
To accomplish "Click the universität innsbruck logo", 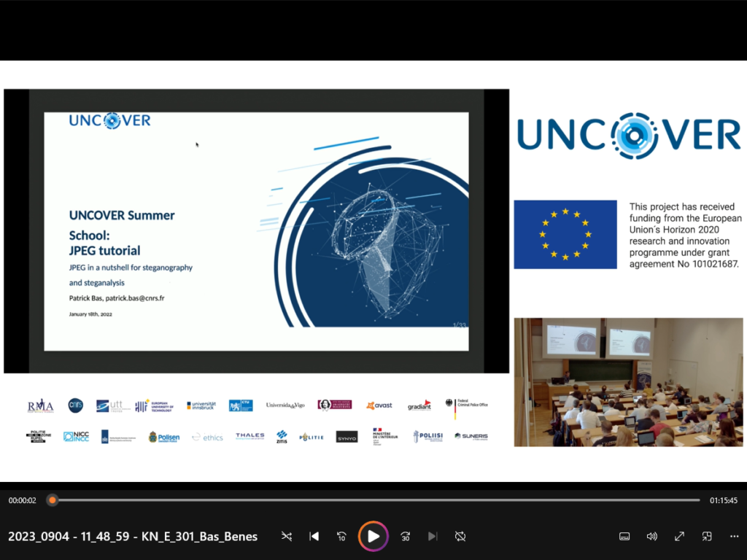I will 201,405.
